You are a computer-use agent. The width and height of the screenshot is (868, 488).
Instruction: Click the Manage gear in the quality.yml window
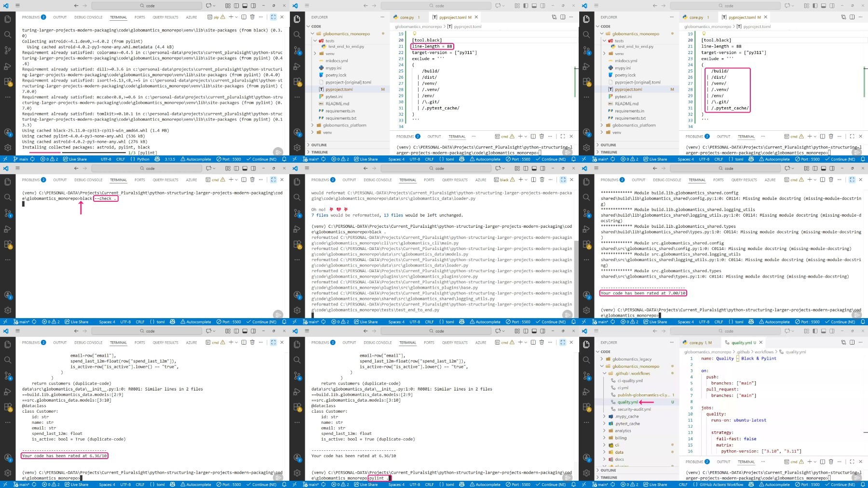pyautogui.click(x=586, y=473)
